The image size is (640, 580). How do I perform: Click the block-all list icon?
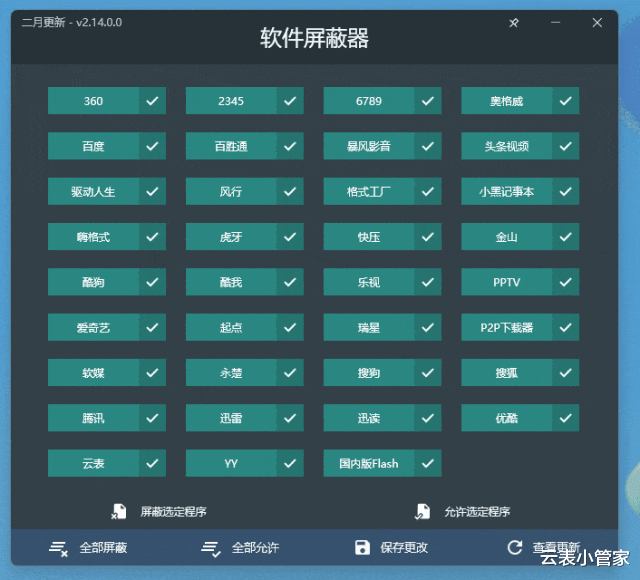(58, 548)
